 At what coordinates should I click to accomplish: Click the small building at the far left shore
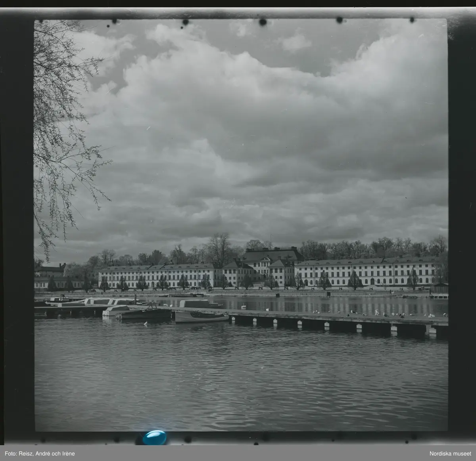[50, 272]
